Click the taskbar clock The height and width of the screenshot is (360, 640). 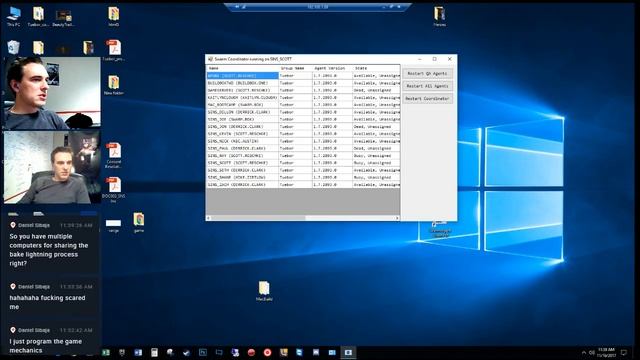606,353
